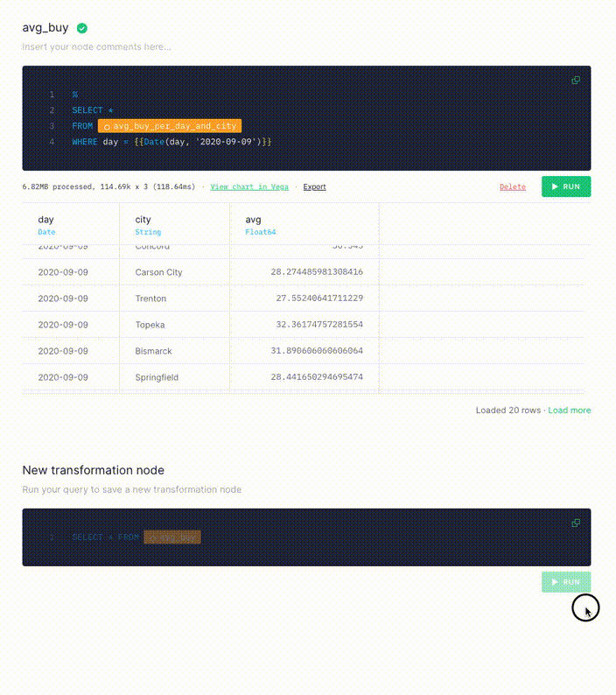The height and width of the screenshot is (695, 616).
Task: Select value 31.890606060606064
Action: pyautogui.click(x=317, y=351)
